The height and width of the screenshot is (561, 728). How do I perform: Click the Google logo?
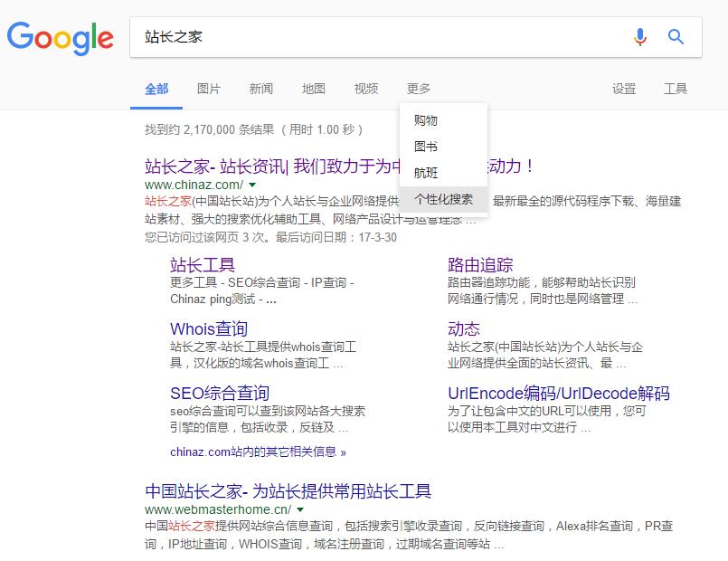pyautogui.click(x=60, y=37)
